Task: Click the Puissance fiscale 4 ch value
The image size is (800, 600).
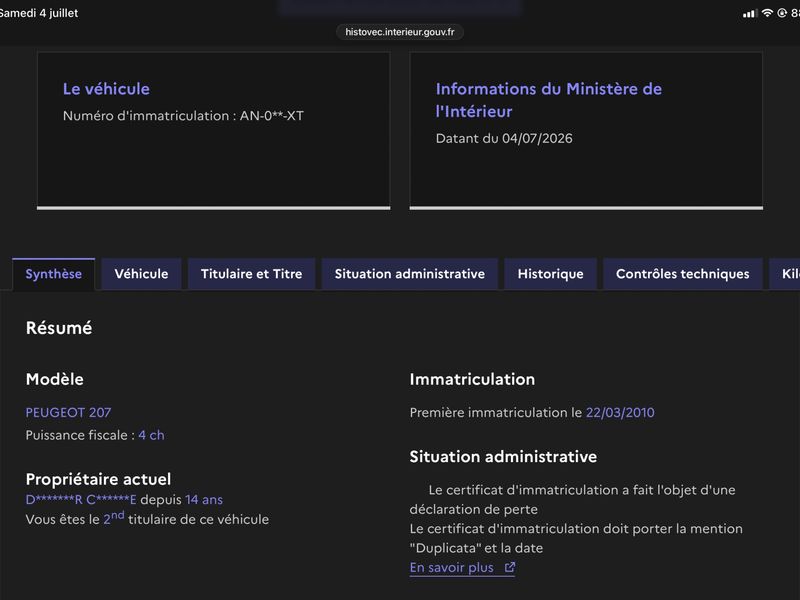Action: click(151, 435)
